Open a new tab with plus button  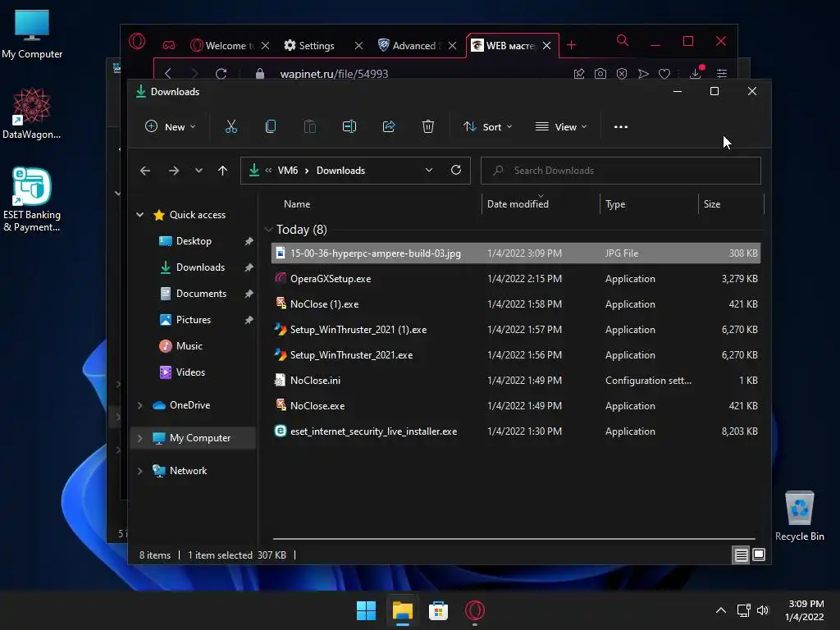[x=572, y=45]
